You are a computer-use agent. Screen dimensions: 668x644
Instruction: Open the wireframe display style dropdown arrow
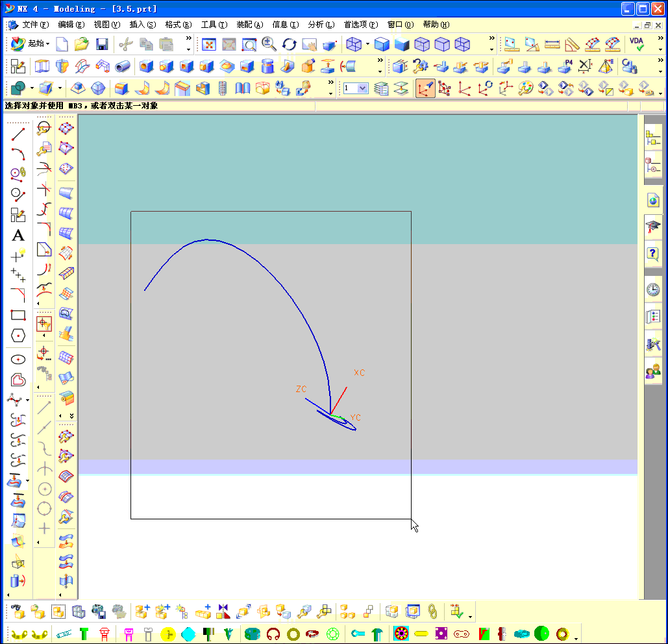(x=367, y=44)
